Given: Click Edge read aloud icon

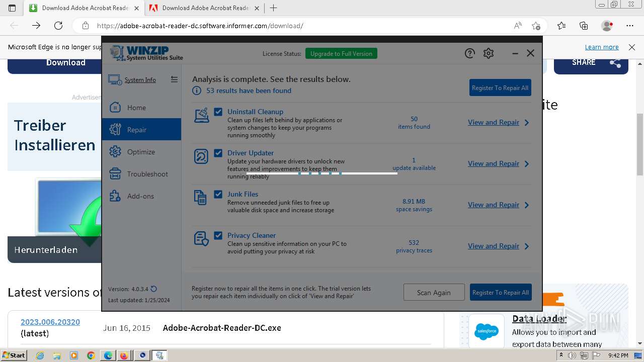Looking at the screenshot, I should pos(518,26).
